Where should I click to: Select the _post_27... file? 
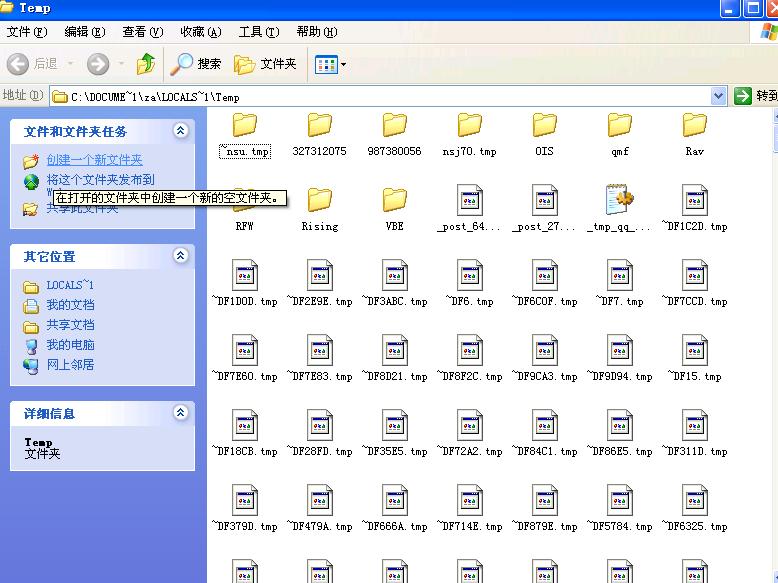click(544, 209)
